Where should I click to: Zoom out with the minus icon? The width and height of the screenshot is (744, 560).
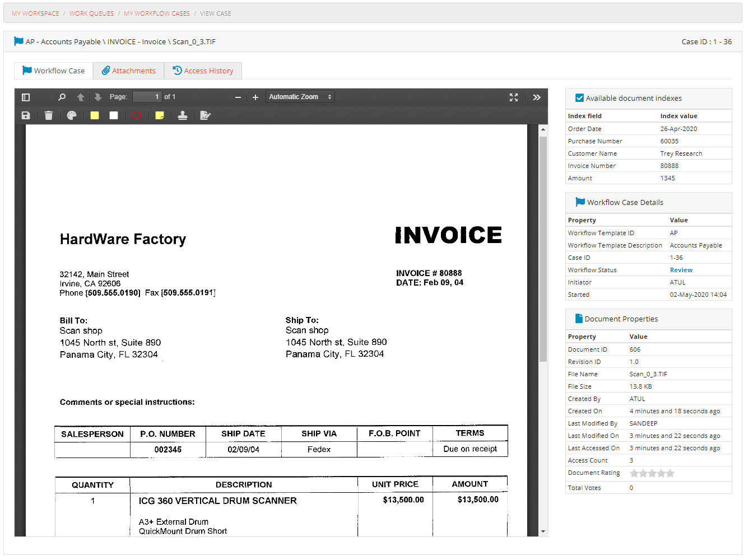click(x=238, y=97)
